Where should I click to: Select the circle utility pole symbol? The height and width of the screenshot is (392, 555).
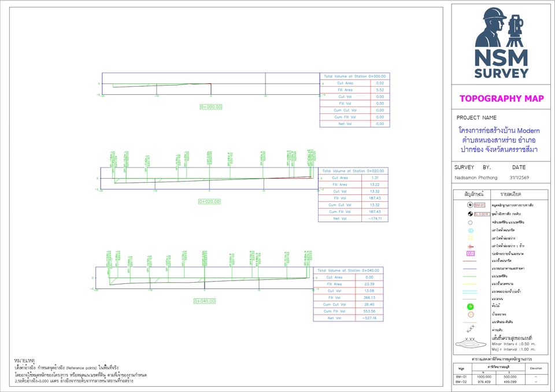470,223
